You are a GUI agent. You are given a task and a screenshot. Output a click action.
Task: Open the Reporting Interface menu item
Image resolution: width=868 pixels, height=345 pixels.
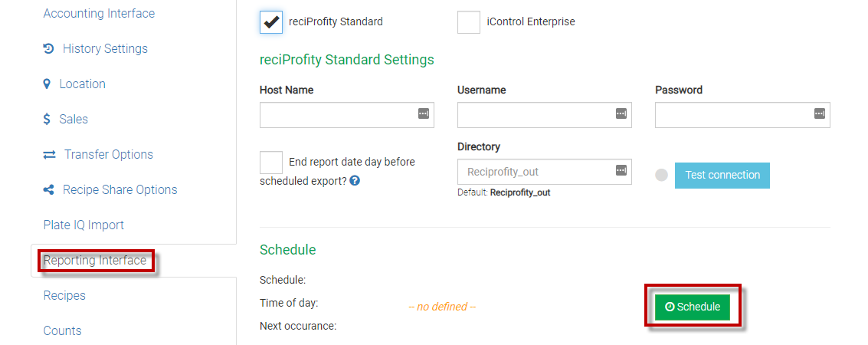click(95, 260)
